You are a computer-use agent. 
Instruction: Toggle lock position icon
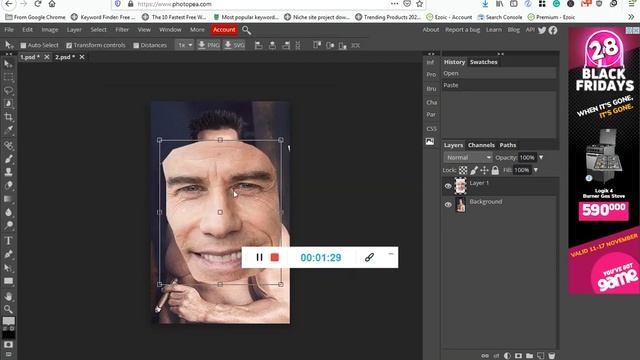(484, 170)
